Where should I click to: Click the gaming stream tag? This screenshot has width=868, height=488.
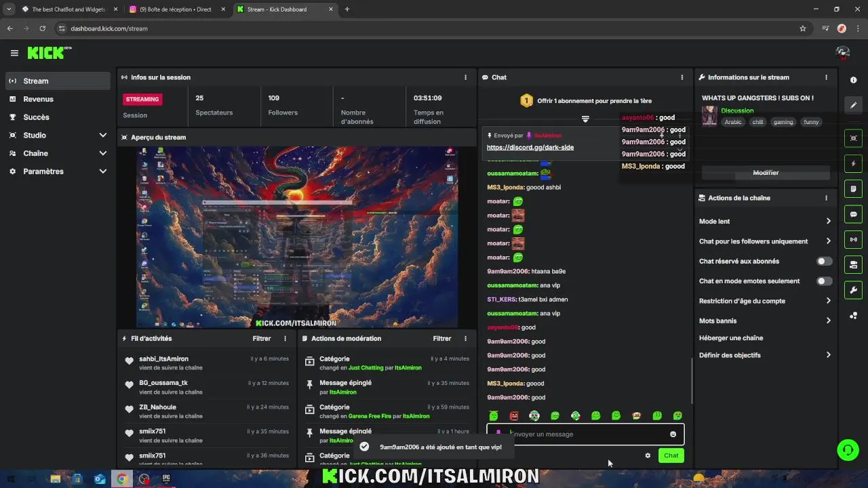[783, 122]
